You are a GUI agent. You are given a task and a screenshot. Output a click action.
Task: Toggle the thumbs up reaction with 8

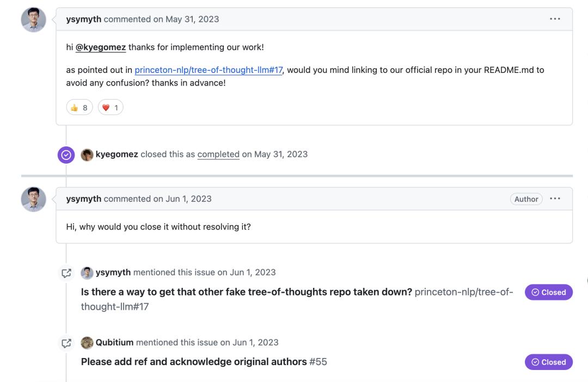point(79,108)
